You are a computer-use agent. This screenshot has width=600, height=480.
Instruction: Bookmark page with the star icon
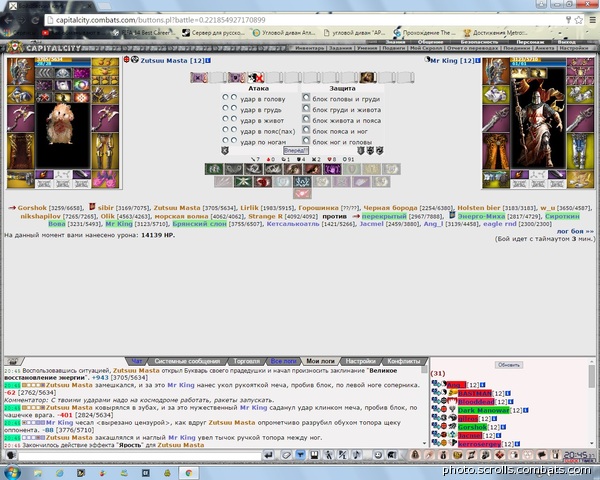579,20
